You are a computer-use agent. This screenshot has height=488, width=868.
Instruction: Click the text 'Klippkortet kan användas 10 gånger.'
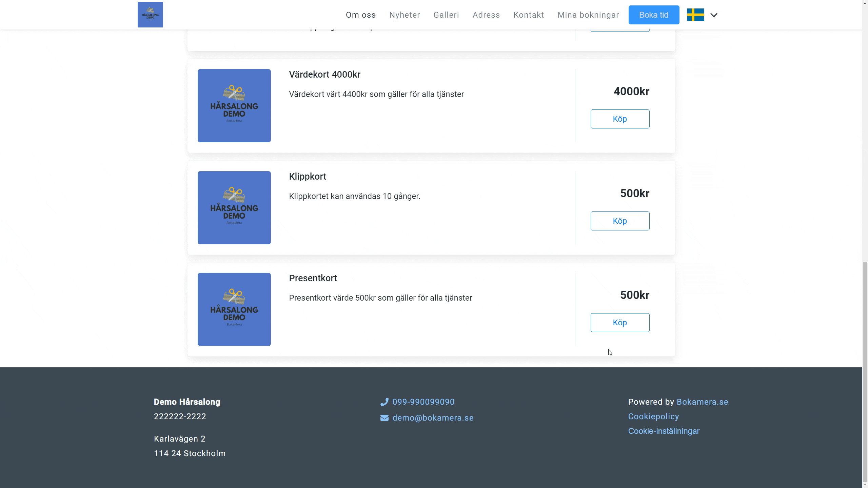[355, 196]
